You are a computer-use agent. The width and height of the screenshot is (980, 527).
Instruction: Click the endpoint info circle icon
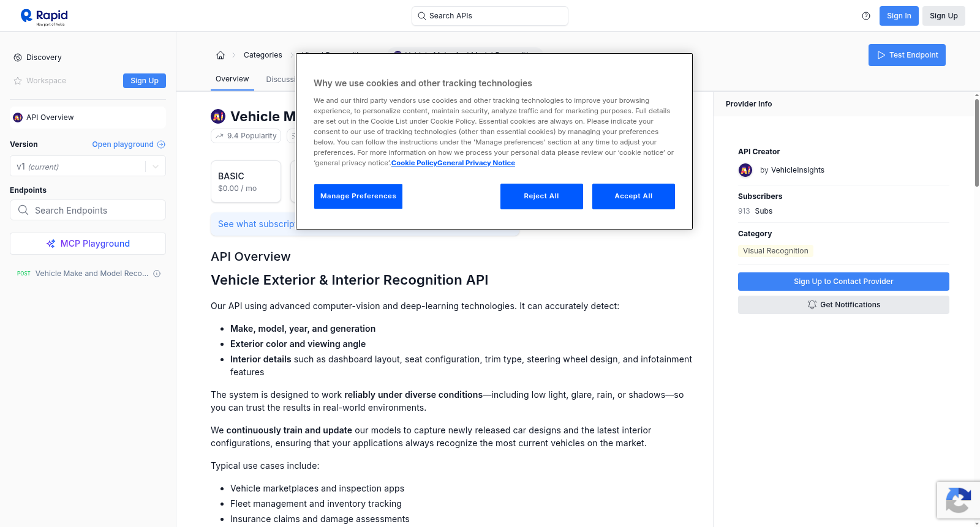(x=157, y=274)
